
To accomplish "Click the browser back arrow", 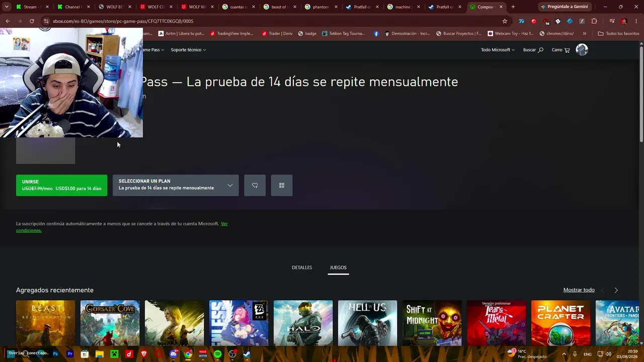I will 8,21.
